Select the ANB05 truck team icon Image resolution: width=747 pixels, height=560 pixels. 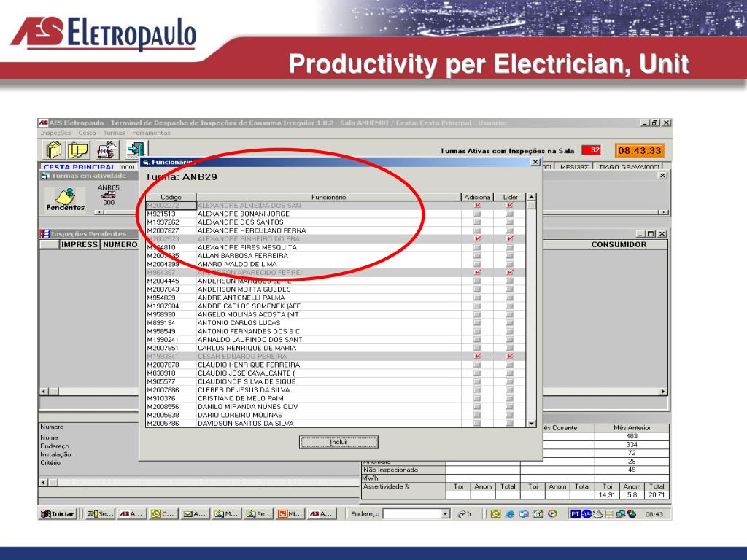coord(109,195)
